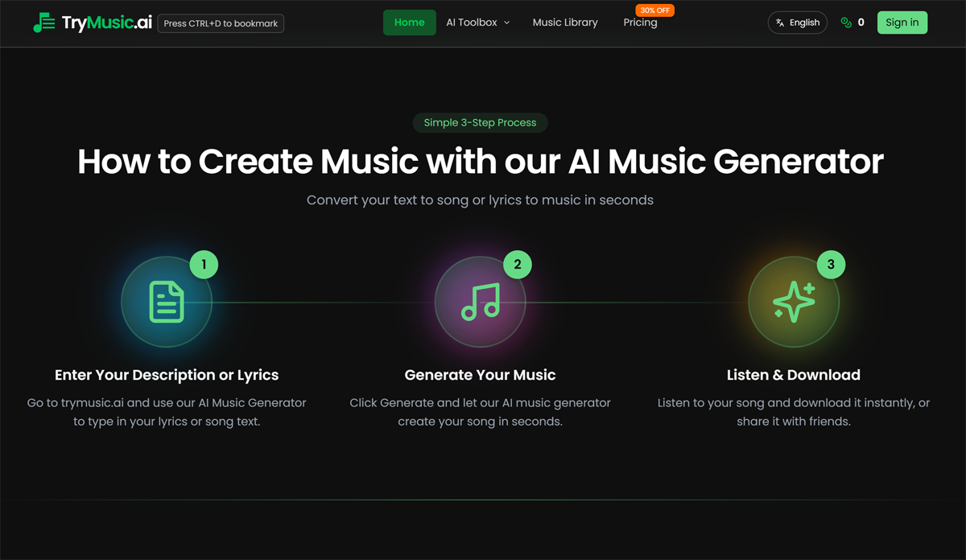This screenshot has width=966, height=560.
Task: Click the Press CTRL+D to bookmark label
Action: click(x=220, y=23)
